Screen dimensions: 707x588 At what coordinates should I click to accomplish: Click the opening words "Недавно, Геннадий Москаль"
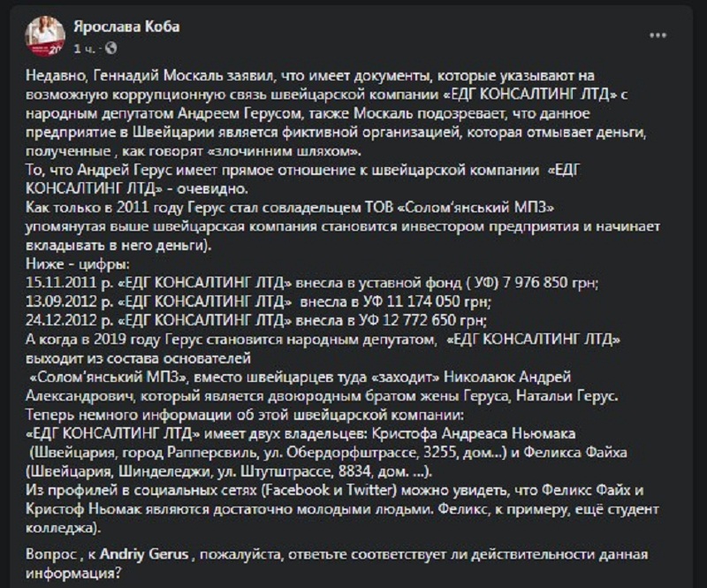click(112, 77)
